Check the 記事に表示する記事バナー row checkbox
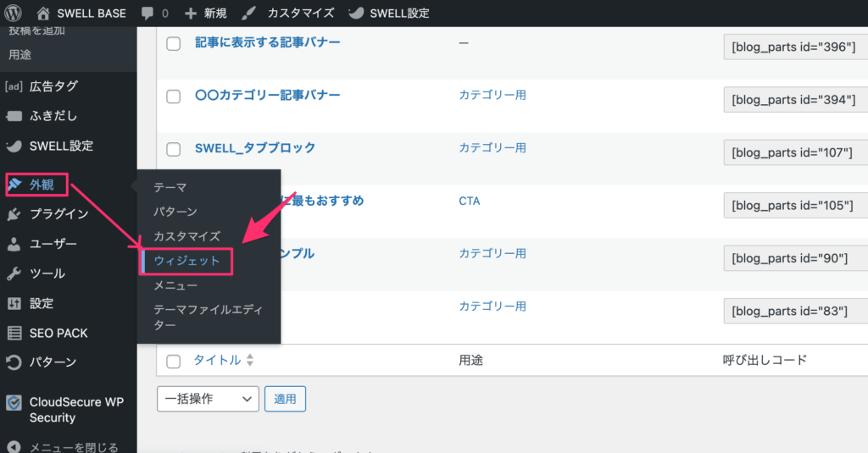868x453 pixels. coord(174,44)
